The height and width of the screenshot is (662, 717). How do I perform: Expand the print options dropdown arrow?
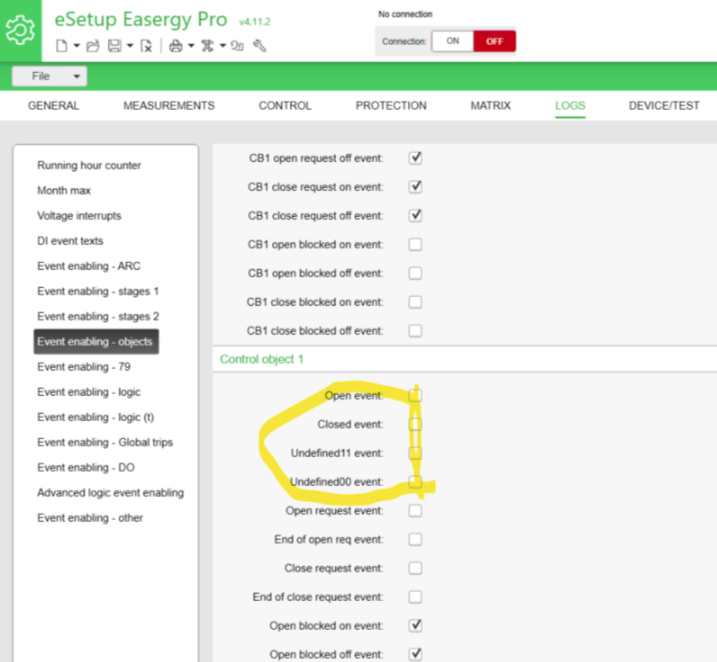coord(191,46)
